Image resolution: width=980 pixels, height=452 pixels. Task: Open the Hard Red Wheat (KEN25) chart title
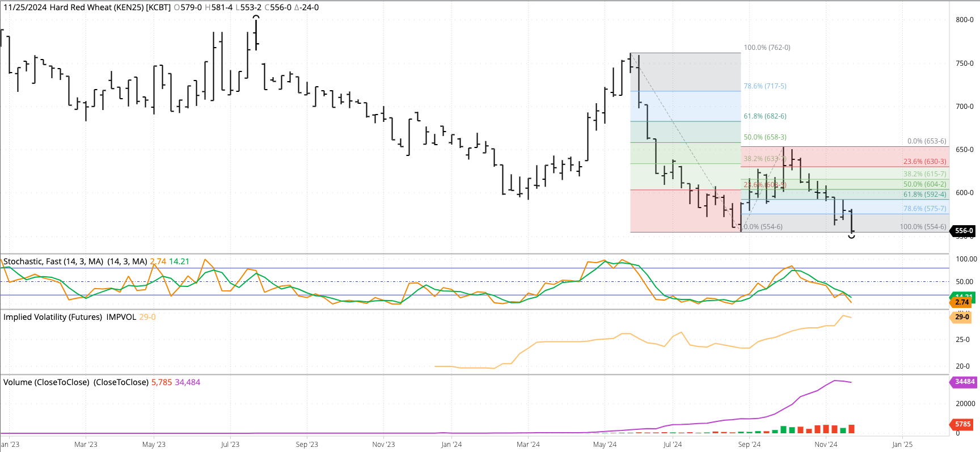pos(87,7)
